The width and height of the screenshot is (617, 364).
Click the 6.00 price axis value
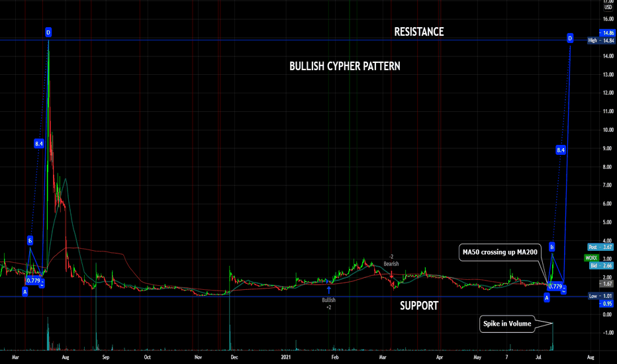point(608,204)
